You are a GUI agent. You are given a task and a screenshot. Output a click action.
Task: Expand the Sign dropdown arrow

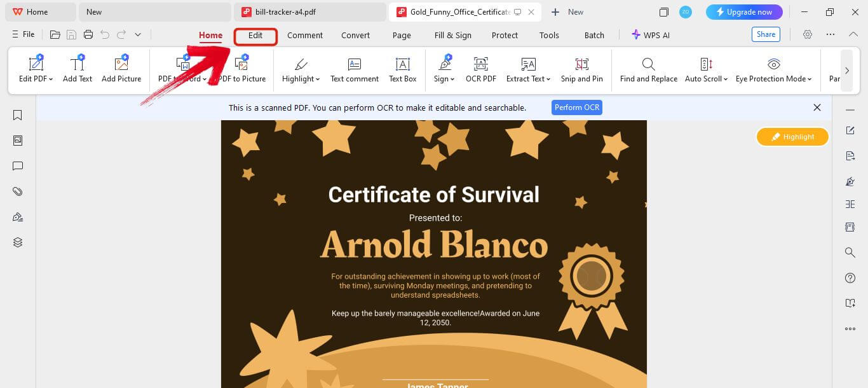pos(452,80)
